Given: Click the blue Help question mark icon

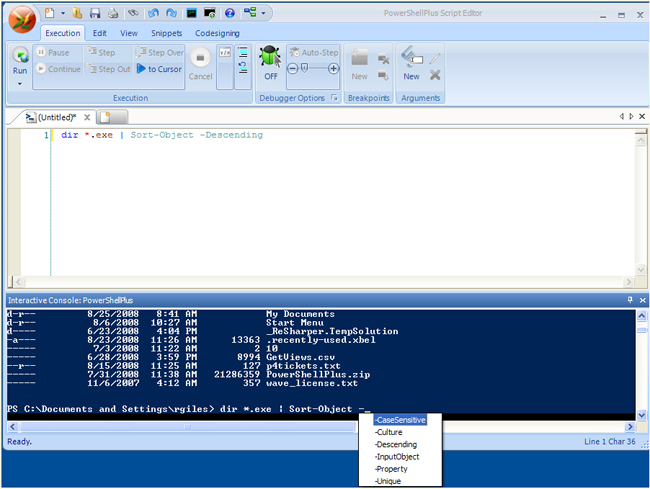Looking at the screenshot, I should click(229, 13).
